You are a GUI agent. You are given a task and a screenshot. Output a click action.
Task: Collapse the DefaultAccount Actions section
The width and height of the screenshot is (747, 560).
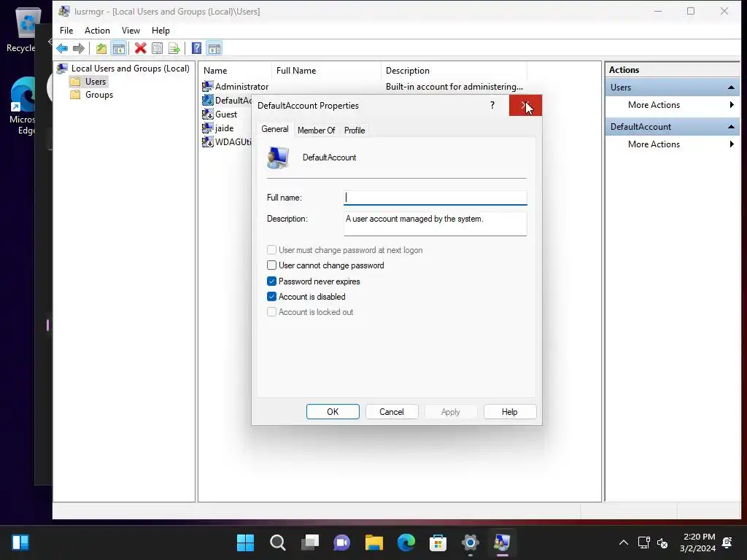click(x=731, y=127)
